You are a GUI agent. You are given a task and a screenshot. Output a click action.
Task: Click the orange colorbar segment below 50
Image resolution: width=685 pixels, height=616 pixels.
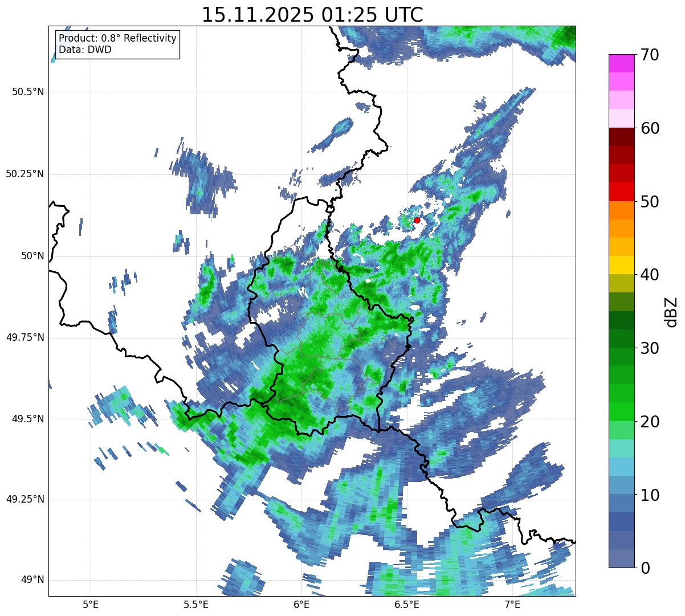coord(621,210)
